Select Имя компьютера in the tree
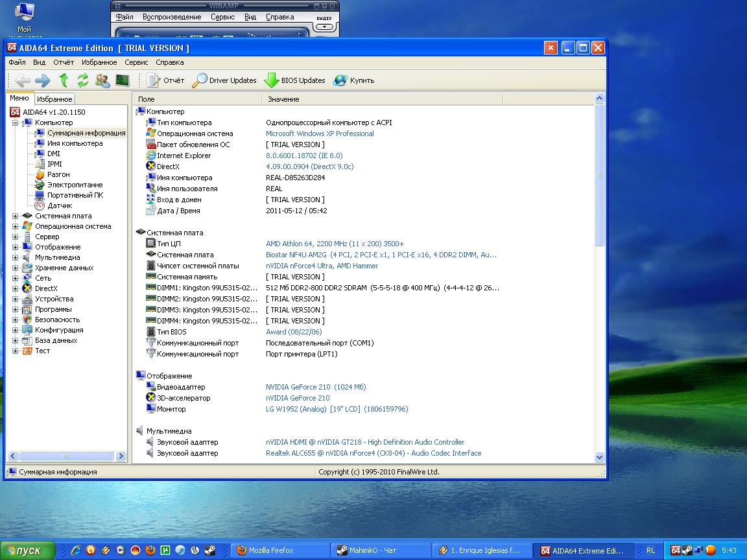 [x=75, y=143]
